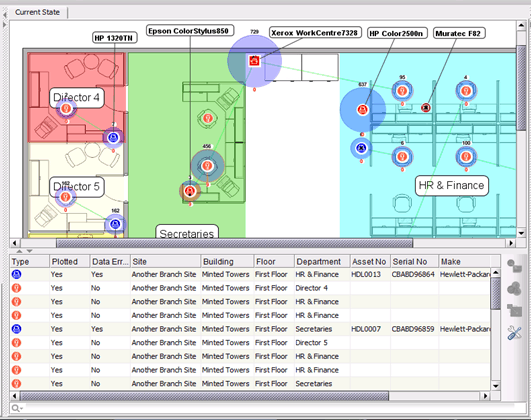
Task: Select the user marker numbered 95
Action: pyautogui.click(x=402, y=91)
